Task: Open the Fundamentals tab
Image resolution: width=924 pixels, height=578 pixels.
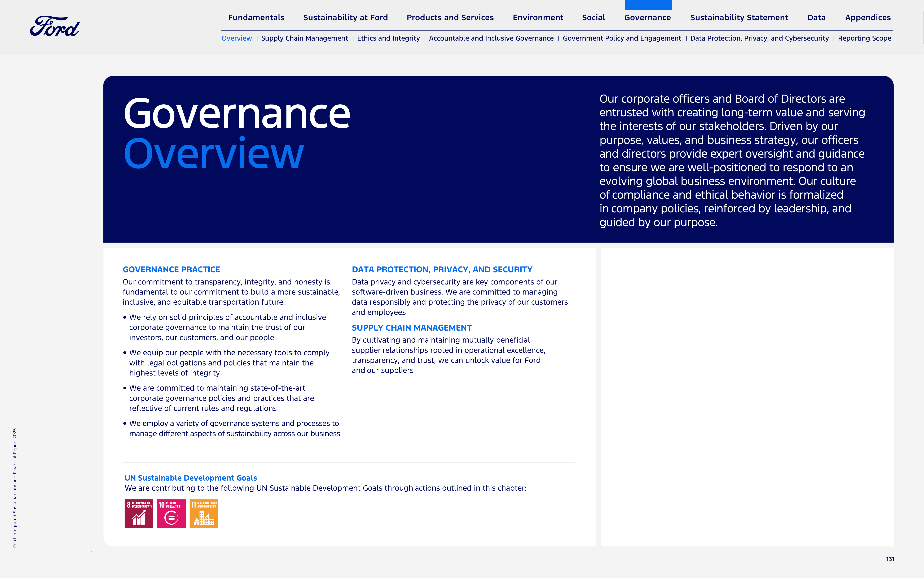Action: pyautogui.click(x=256, y=18)
